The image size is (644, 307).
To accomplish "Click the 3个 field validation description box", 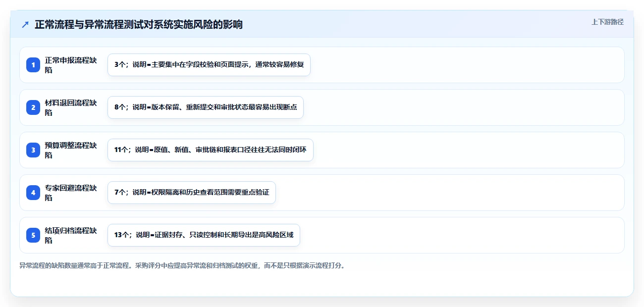I will [209, 65].
